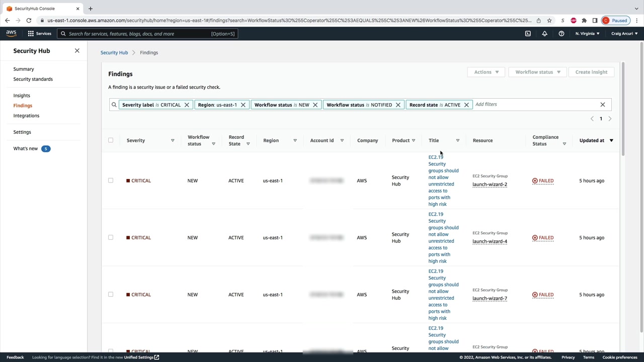Open the help question mark menu
Screen dimensions: 644x362
(x=561, y=34)
